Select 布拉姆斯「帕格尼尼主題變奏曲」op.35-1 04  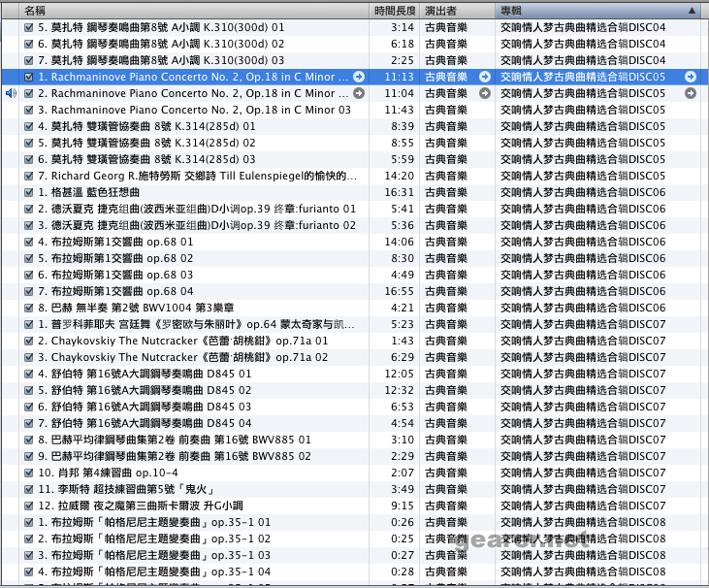coord(154,572)
